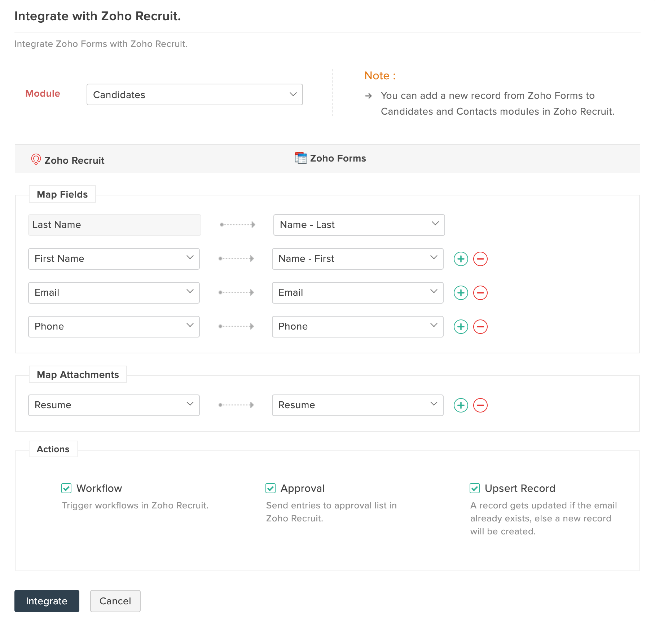Remove the Resume attachment mapping row
The image size is (655, 644).
tap(480, 405)
